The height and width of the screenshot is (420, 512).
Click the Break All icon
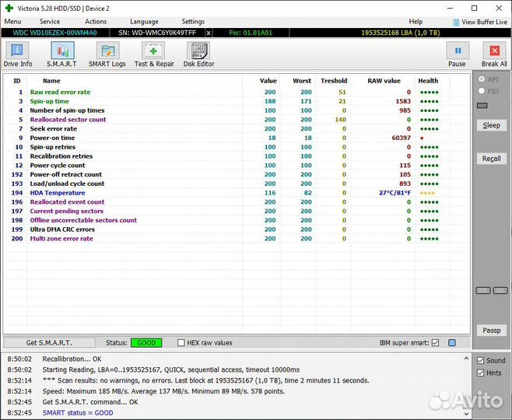[x=493, y=54]
